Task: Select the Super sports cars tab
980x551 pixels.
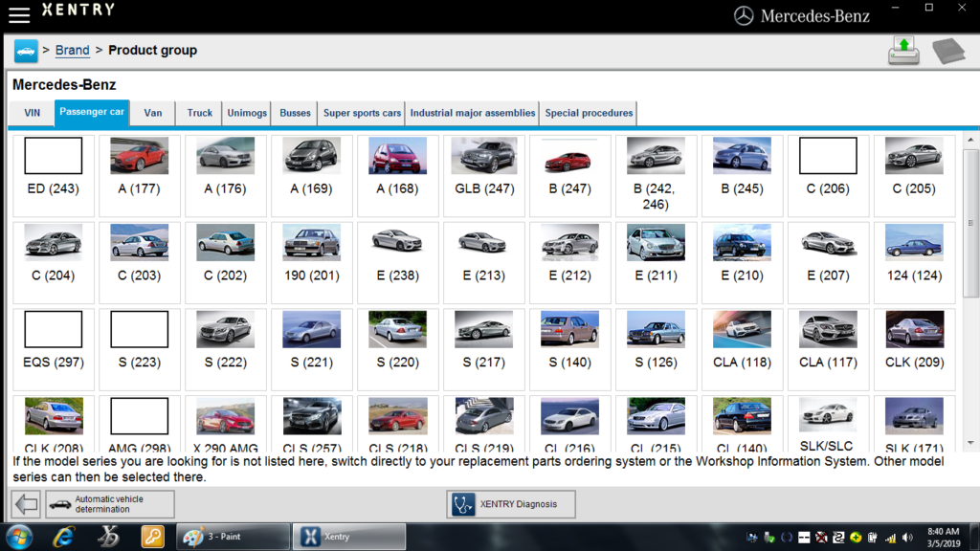Action: point(362,112)
